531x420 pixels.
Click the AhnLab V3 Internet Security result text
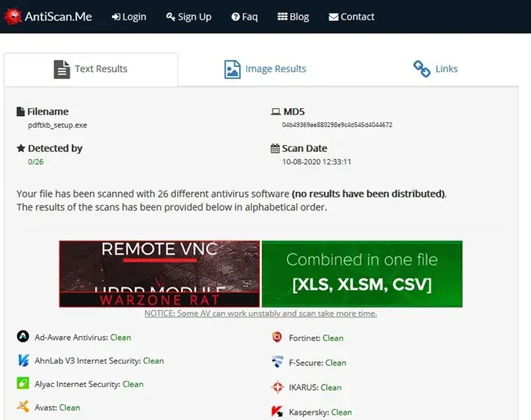click(x=154, y=360)
